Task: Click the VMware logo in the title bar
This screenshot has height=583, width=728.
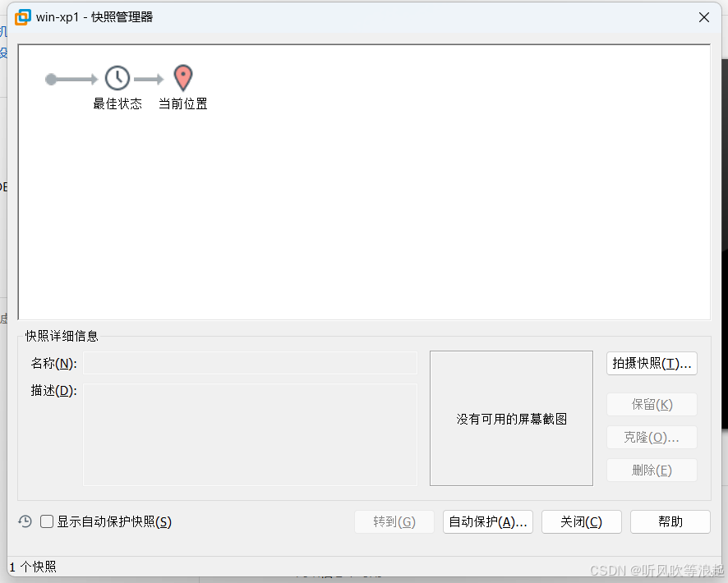Action: point(21,16)
